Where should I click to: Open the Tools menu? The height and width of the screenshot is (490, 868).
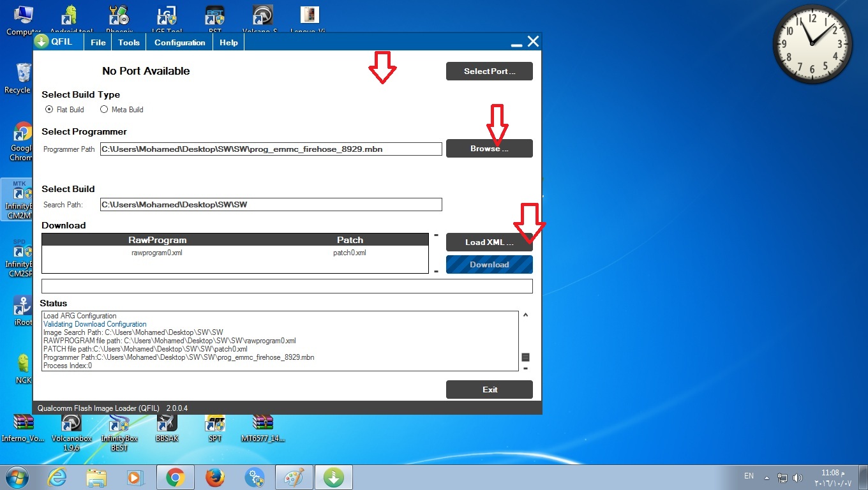coord(129,43)
